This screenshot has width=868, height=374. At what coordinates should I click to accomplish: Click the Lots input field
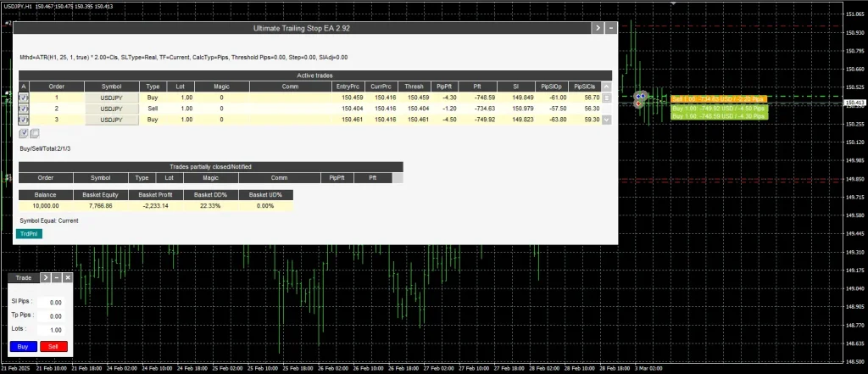(50, 330)
